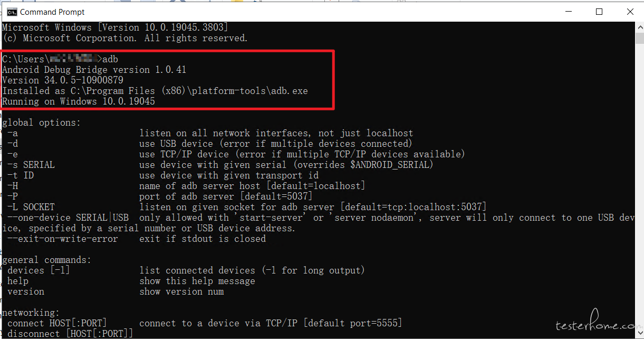Click the "global options:" heading
The width and height of the screenshot is (644, 339).
click(x=42, y=123)
